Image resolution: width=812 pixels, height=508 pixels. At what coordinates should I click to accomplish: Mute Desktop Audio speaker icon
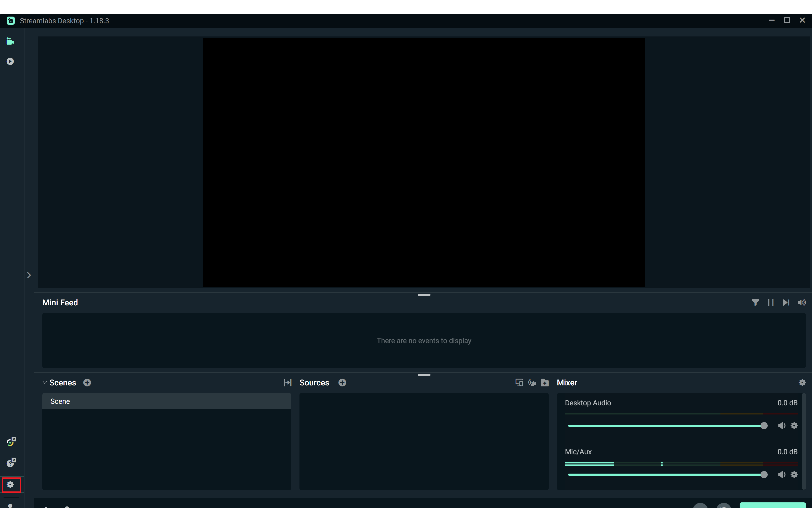click(782, 426)
